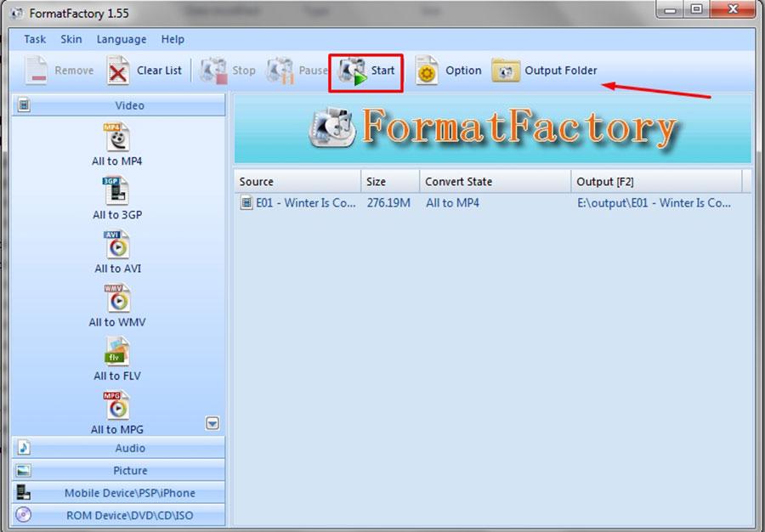765x532 pixels.
Task: Click the video list scroll-down arrow button
Action: pos(212,423)
